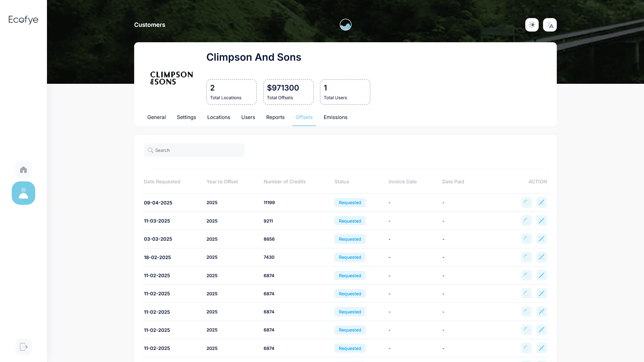
Task: Click spinner action icon for 09-04-2025 row
Action: (526, 202)
